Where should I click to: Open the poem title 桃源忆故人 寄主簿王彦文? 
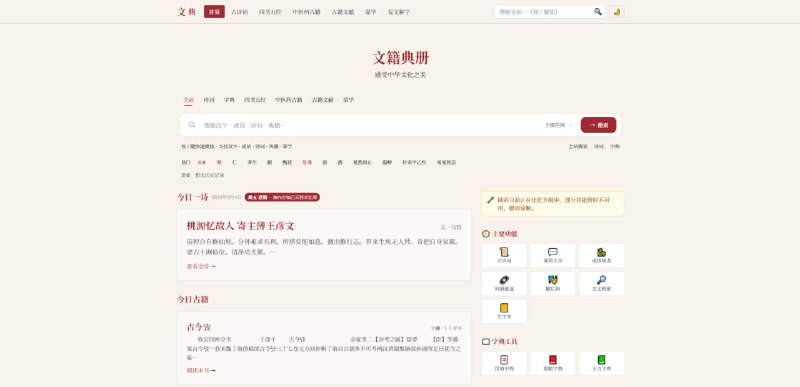click(240, 226)
